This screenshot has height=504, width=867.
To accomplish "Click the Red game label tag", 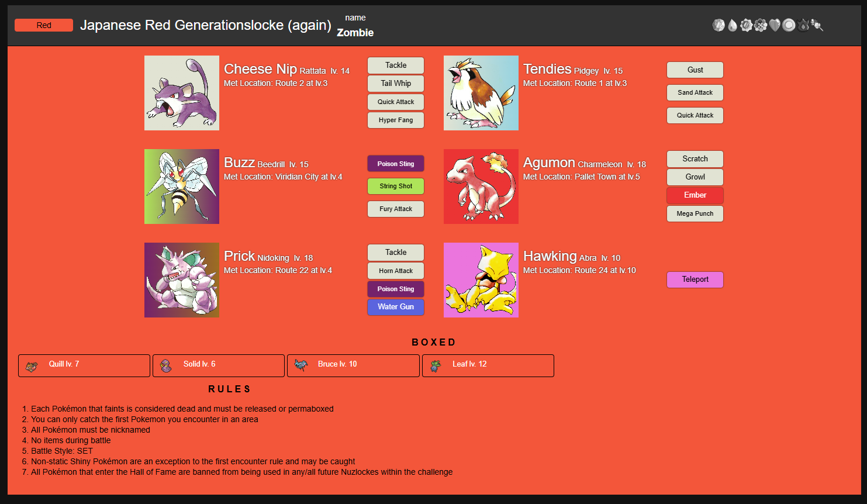I will pos(44,25).
